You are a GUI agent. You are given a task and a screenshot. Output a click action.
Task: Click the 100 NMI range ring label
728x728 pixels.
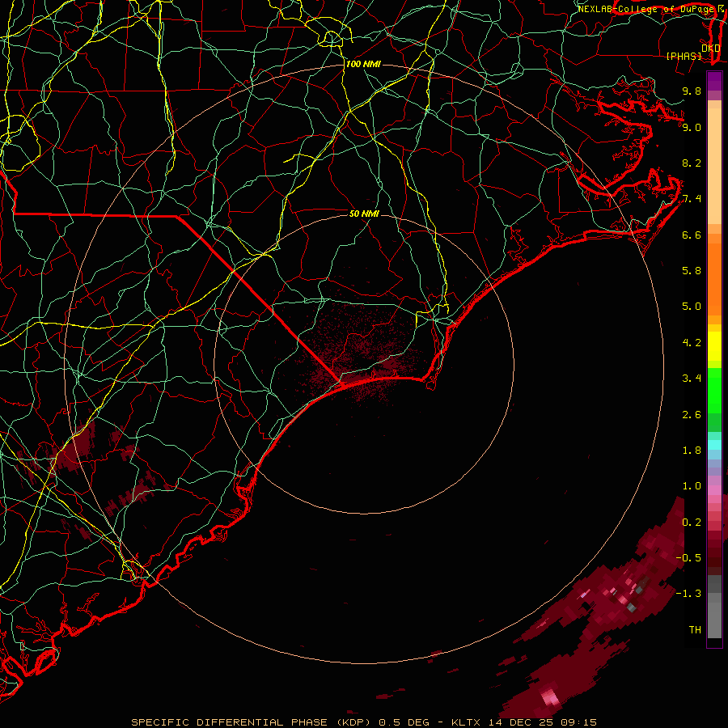click(362, 64)
